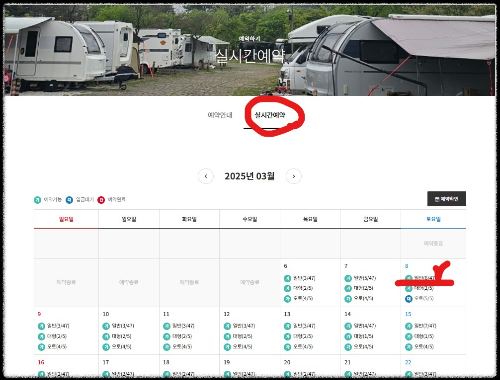The image size is (500, 380).
Task: Click the green icon of March 9 대형 entry
Action: [x=41, y=336]
